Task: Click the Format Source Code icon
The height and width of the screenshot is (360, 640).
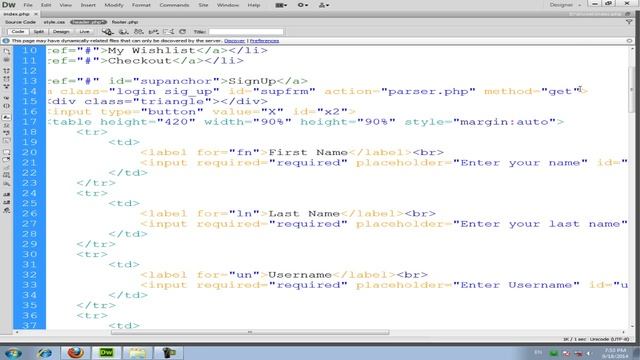Action: click(7, 211)
